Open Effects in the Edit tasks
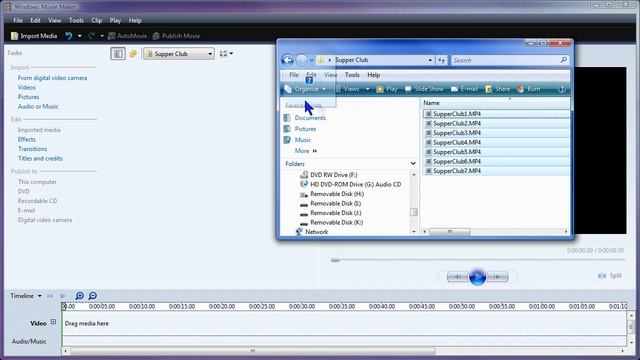This screenshot has width=640, height=360. coord(27,140)
